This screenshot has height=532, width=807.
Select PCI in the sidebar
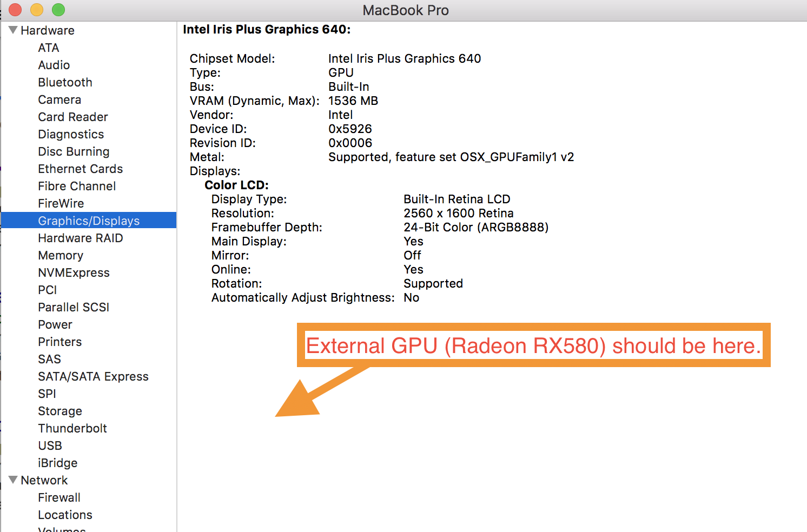tap(48, 290)
